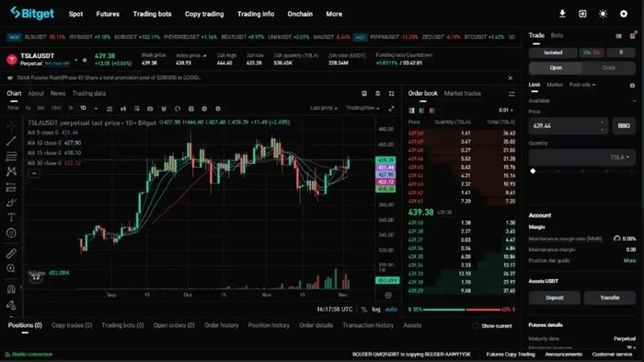Open the Copy trading menu
Viewport: 644px width, 362px height.
click(x=204, y=14)
